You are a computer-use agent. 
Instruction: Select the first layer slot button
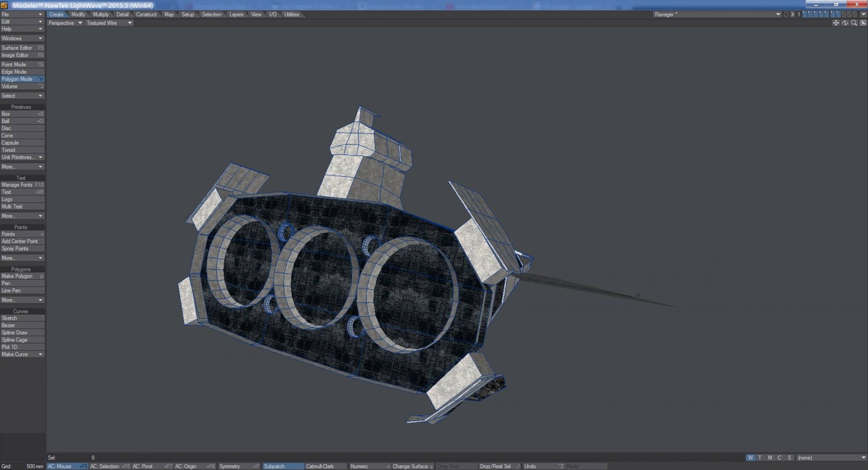point(806,15)
